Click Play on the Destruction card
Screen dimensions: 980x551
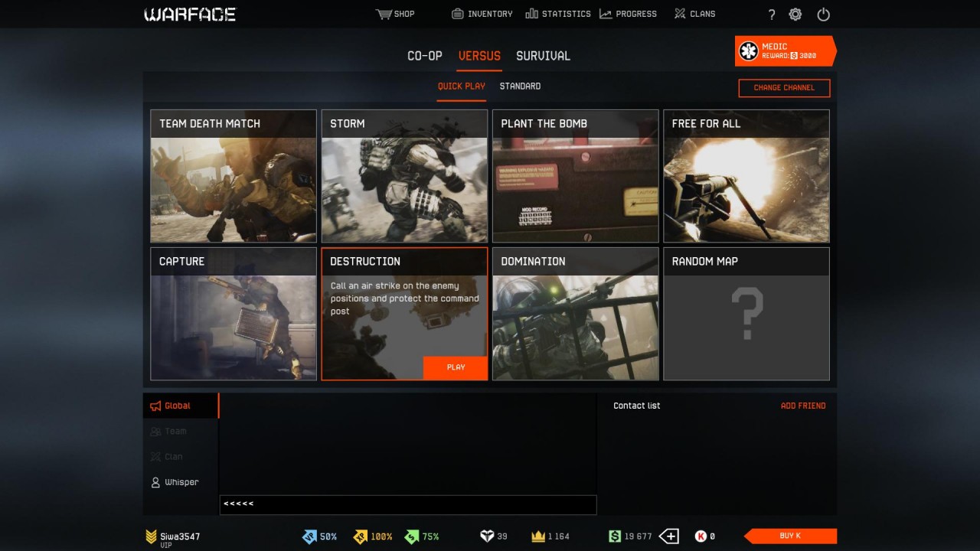pyautogui.click(x=456, y=367)
